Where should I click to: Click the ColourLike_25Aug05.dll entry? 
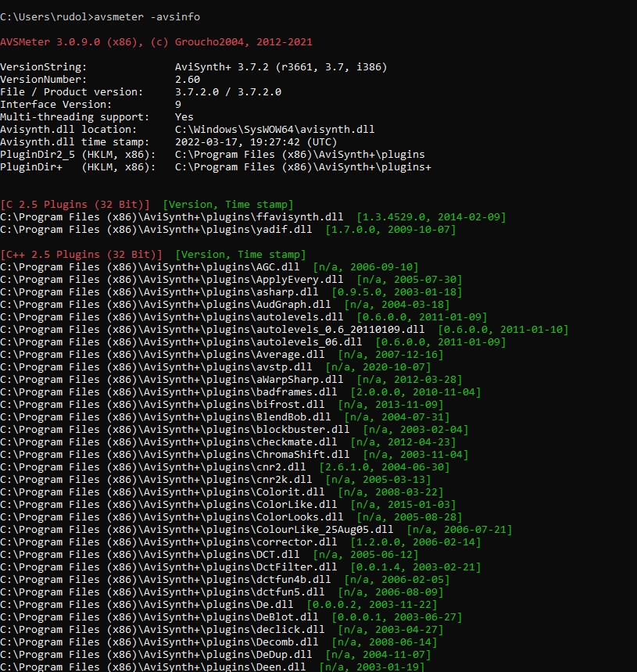(x=197, y=530)
